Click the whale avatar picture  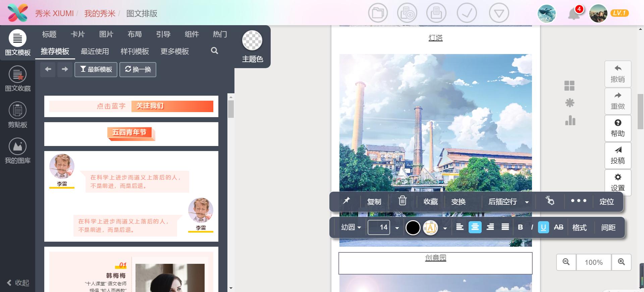tap(547, 14)
